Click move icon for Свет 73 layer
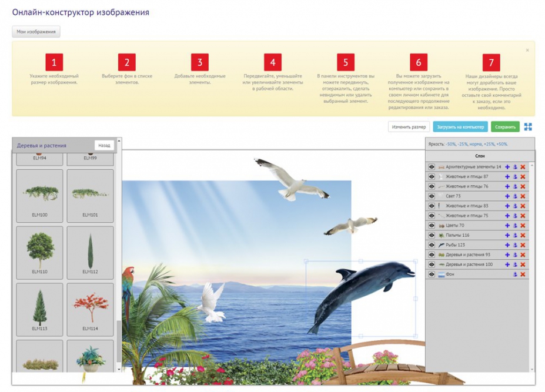Screen dimensions: 545x392 coord(507,196)
